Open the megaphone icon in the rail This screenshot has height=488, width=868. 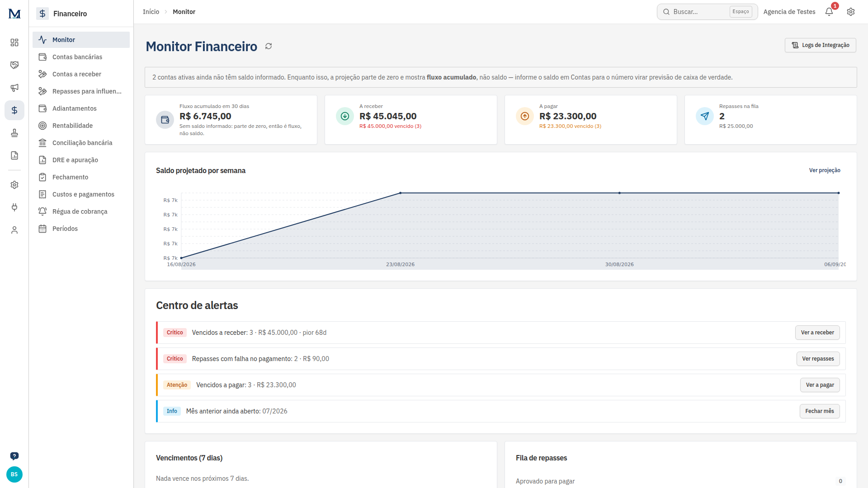[x=14, y=88]
